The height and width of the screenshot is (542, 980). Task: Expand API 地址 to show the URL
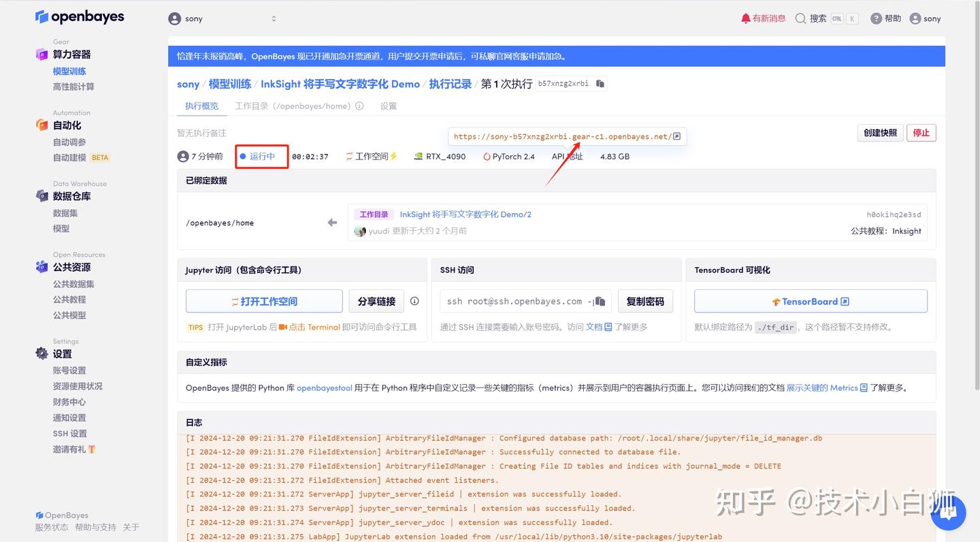tap(568, 156)
